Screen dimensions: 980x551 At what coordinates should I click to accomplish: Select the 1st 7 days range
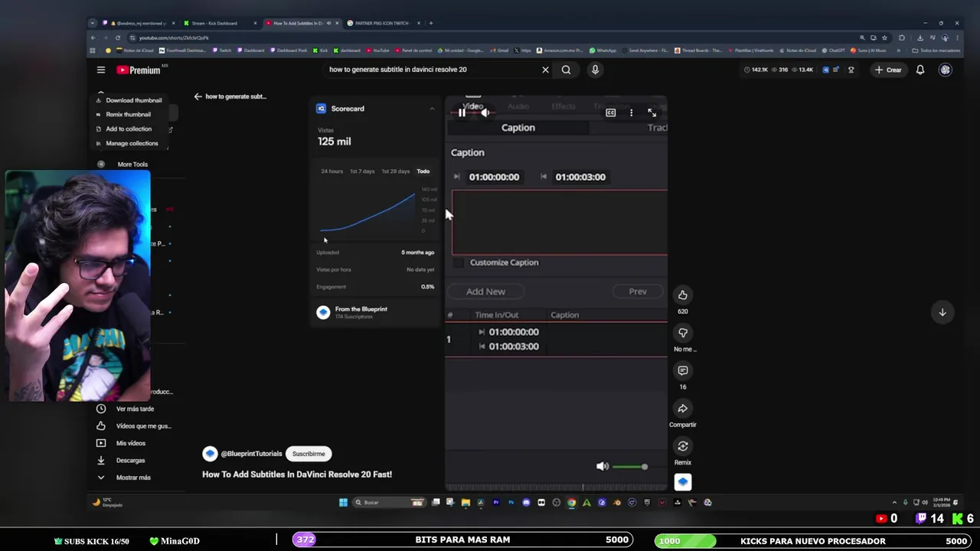point(362,171)
